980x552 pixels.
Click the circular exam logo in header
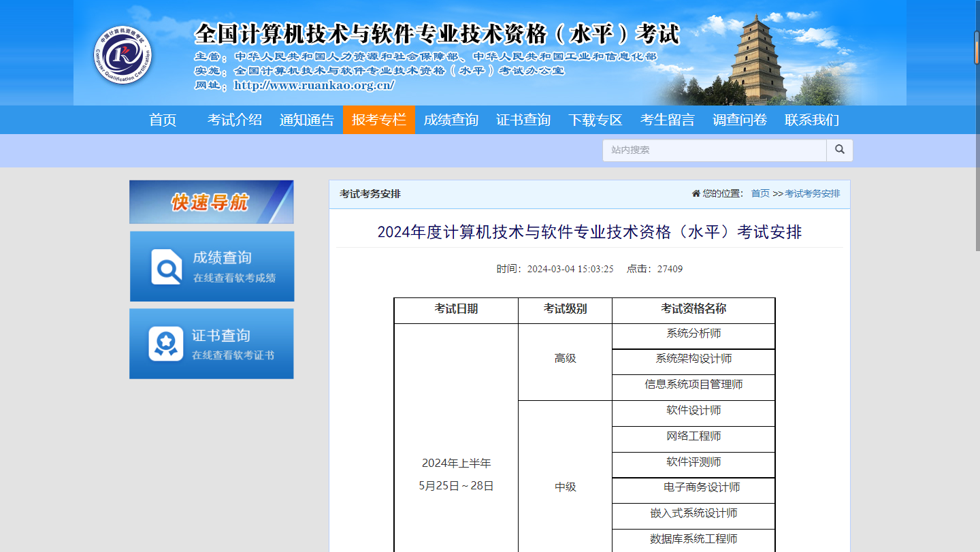pyautogui.click(x=122, y=55)
